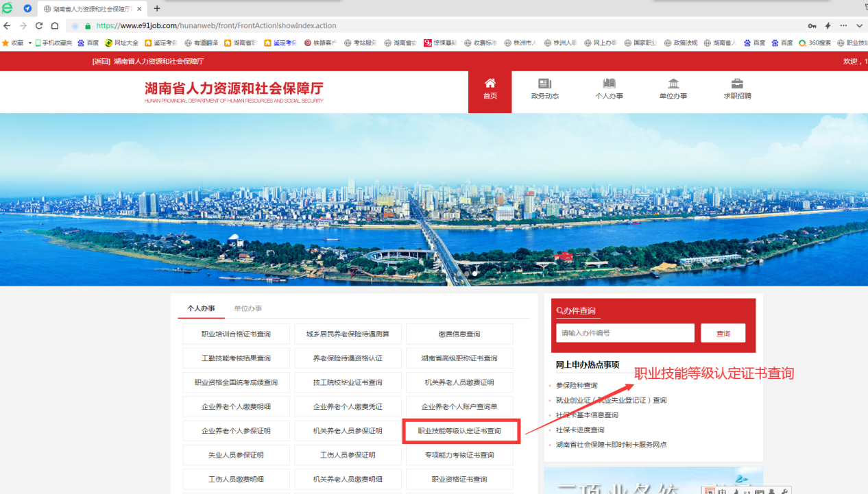Viewport: 868px width, 494px height.
Task: Go back with the browser back arrow
Action: 7,25
